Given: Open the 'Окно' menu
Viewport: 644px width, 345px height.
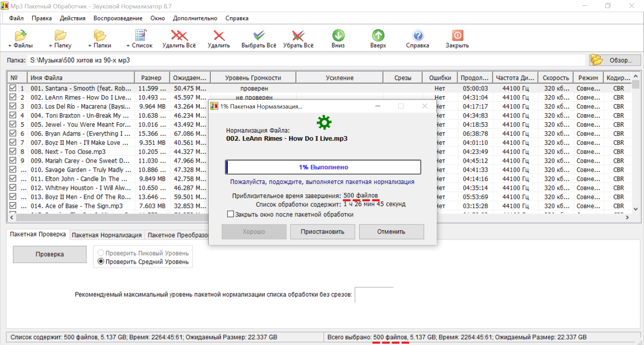Looking at the screenshot, I should tap(158, 18).
